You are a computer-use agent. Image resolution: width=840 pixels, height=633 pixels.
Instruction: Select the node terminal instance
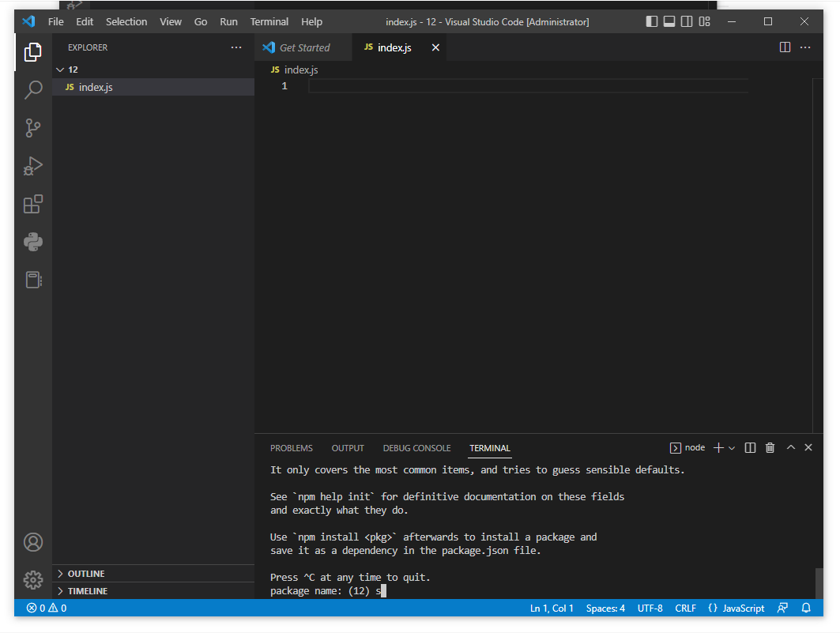point(687,448)
